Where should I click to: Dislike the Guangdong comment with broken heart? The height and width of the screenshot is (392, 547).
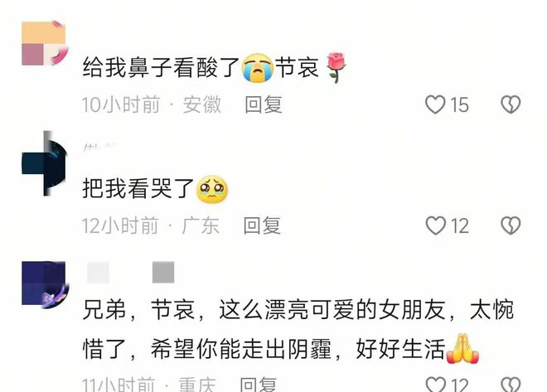coord(511,225)
